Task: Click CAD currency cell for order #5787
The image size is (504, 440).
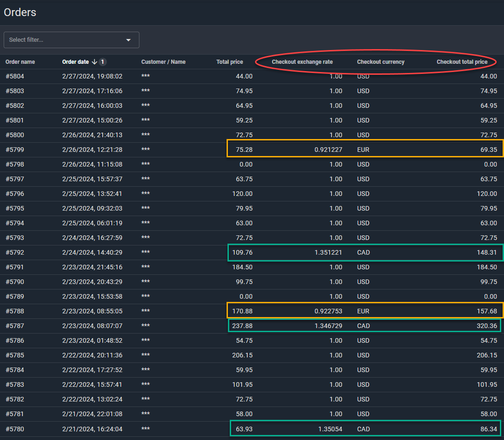Action: click(x=363, y=326)
